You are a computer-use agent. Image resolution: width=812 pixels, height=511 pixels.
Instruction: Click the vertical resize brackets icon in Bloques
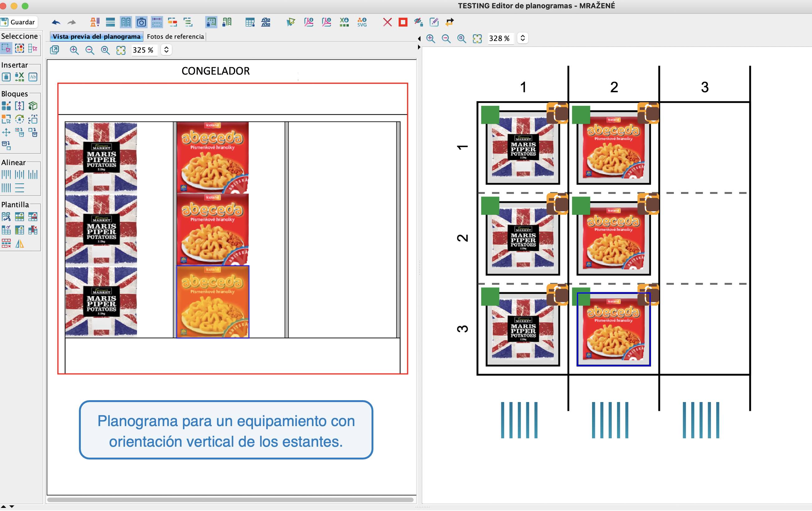click(19, 106)
